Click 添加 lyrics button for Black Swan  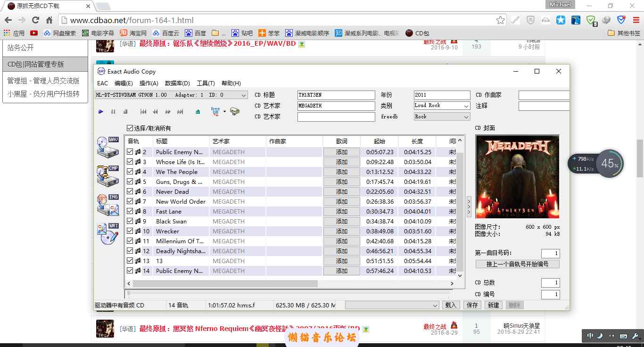click(x=341, y=222)
